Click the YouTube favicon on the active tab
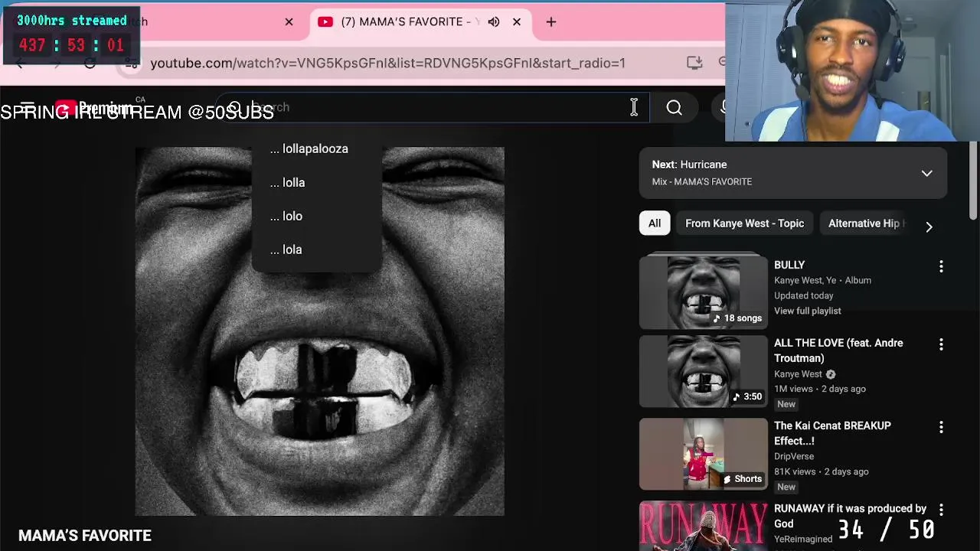The height and width of the screenshot is (551, 980). pyautogui.click(x=325, y=21)
